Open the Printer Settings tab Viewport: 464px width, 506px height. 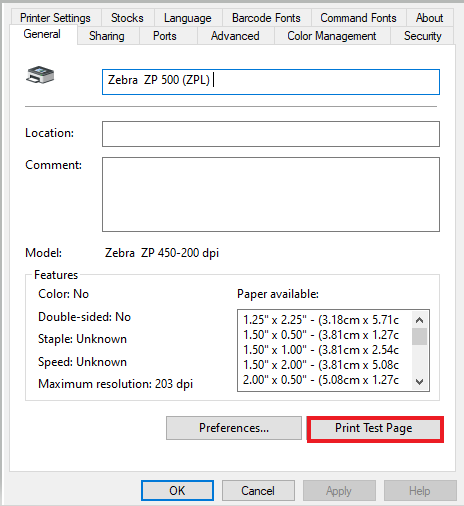pos(55,18)
